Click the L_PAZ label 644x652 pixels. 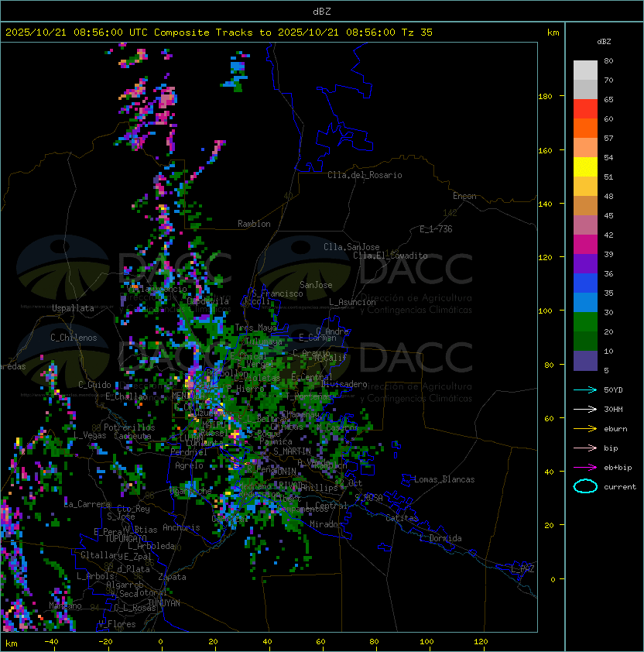tap(522, 569)
